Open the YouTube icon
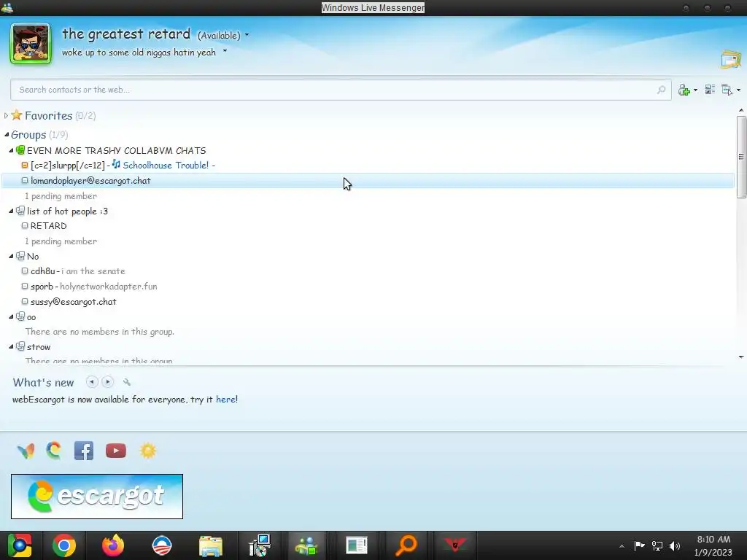The width and height of the screenshot is (747, 560). pos(116,451)
